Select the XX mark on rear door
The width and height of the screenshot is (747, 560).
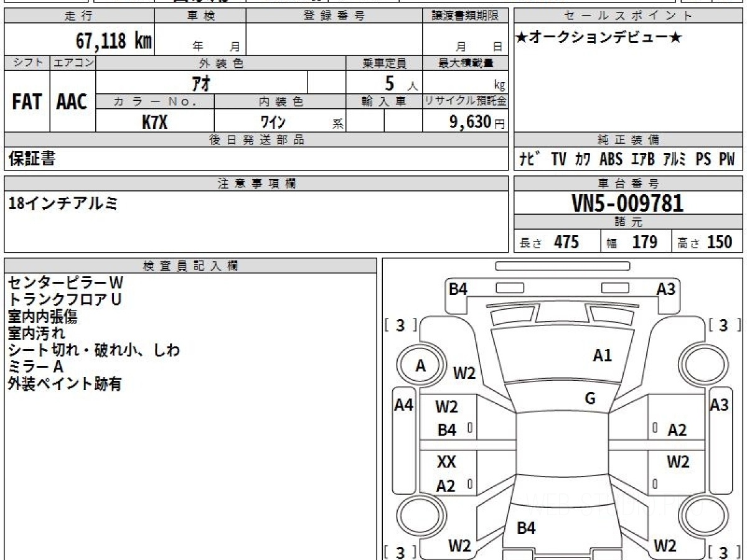click(446, 462)
